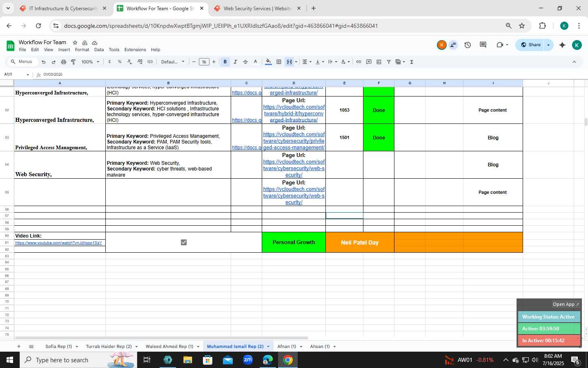The height and width of the screenshot is (368, 588).
Task: Switch to Sofia Rep (1) sheet tab
Action: coord(58,346)
